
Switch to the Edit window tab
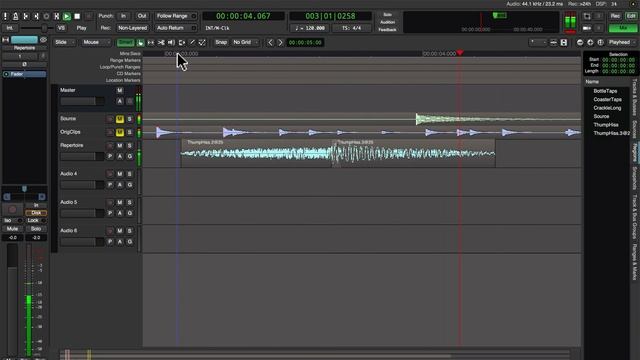point(631,16)
